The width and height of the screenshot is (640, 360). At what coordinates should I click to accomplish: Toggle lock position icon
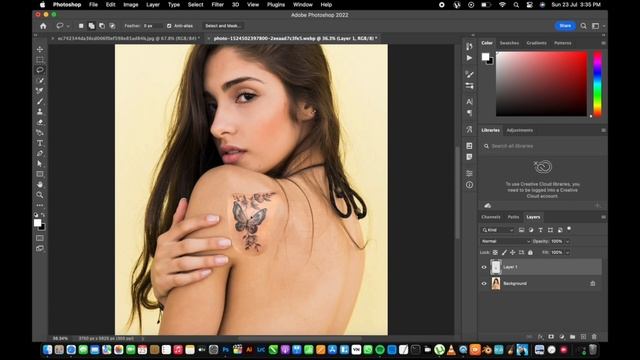513,253
